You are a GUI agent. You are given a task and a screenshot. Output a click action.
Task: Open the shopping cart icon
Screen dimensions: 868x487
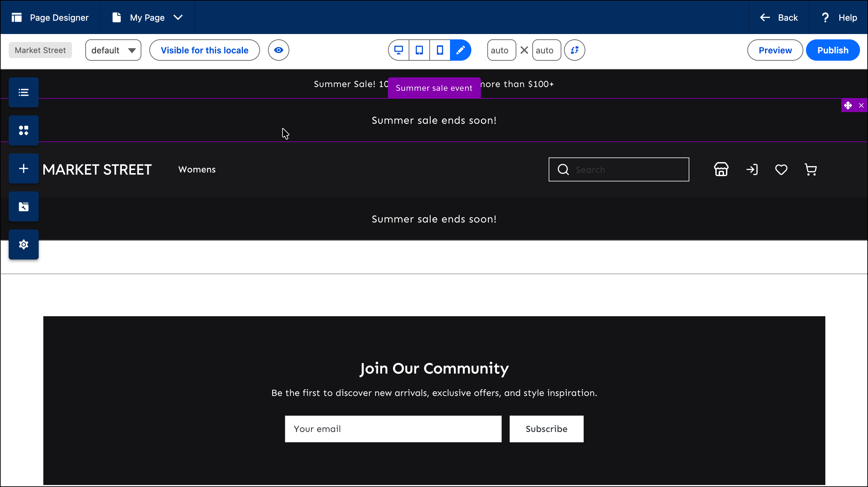point(810,170)
